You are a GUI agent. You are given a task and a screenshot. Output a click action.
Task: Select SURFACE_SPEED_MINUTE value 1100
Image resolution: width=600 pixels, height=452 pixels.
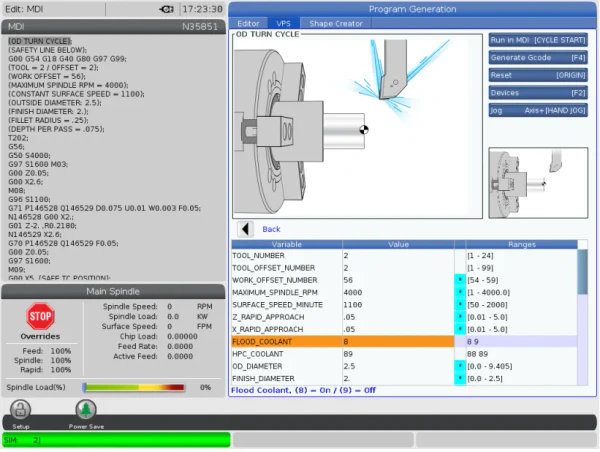398,305
